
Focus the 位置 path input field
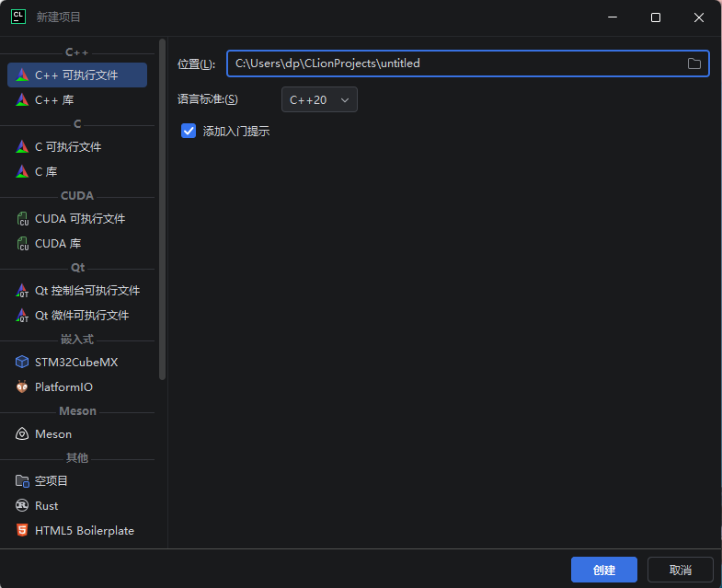pos(468,63)
